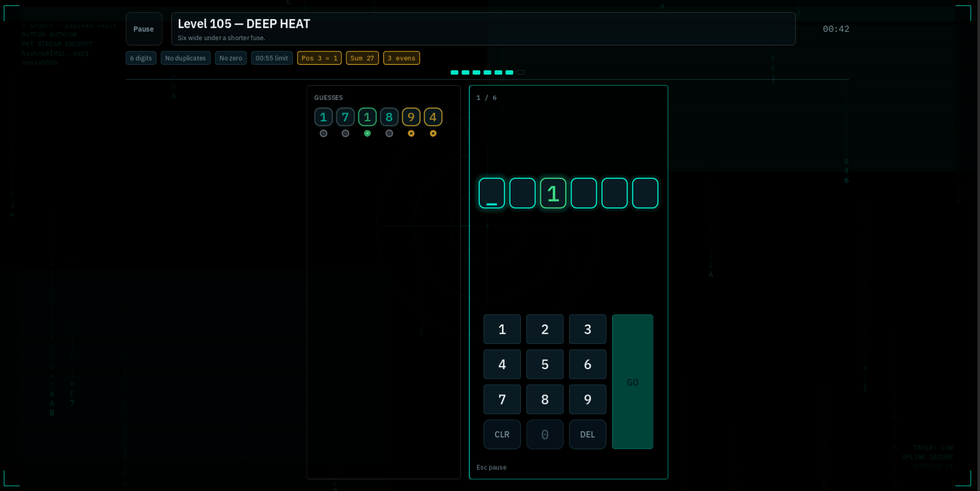Viewport: 980px width, 491px height.
Task: Click the 00:42 countdown timer
Action: tap(836, 29)
